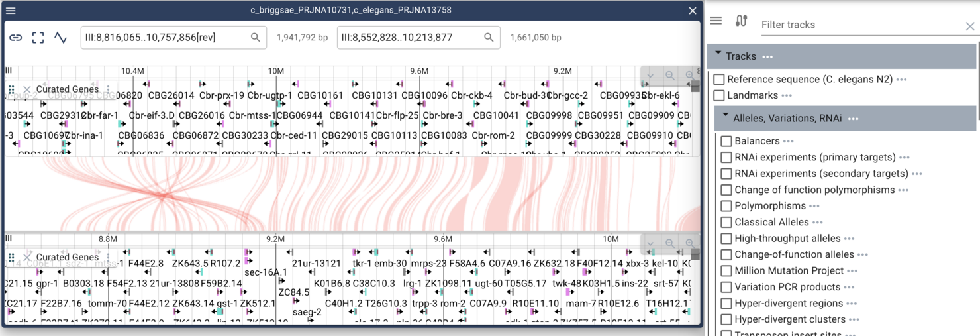Click the squiggly line icon in toolbar
The image size is (980, 336).
[60, 38]
